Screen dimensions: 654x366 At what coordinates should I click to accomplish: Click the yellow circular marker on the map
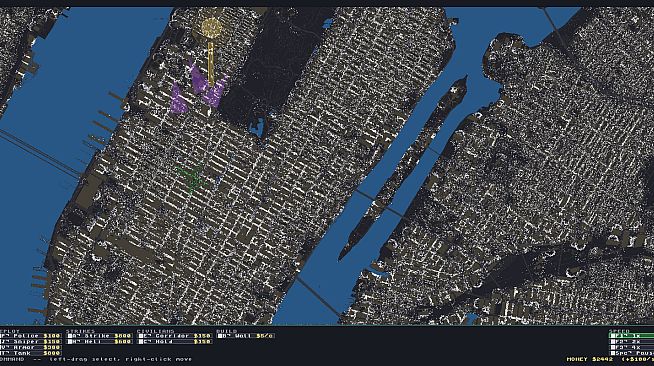[211, 28]
